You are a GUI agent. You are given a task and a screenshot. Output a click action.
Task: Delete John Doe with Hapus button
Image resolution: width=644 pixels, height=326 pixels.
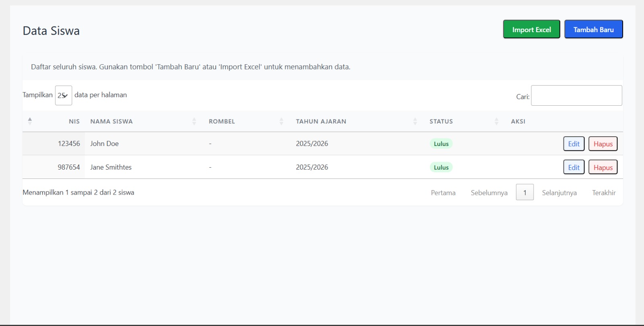(603, 144)
